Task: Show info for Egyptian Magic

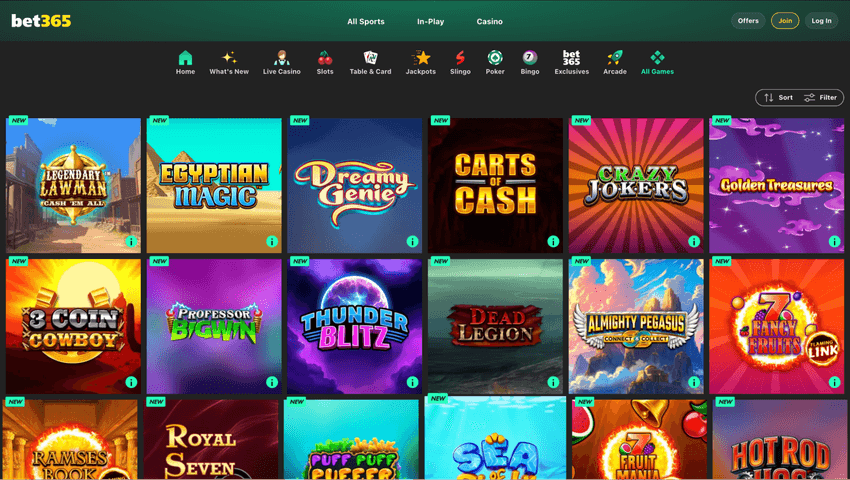Action: [272, 241]
